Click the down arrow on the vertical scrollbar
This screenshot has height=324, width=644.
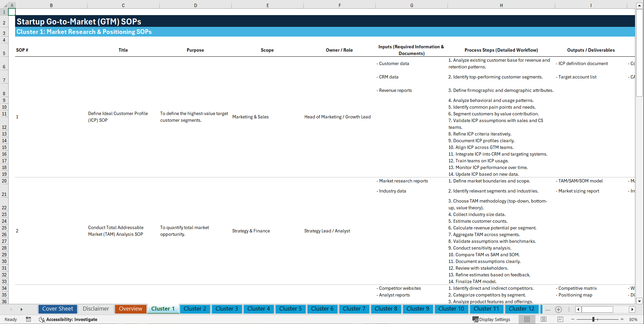click(640, 301)
